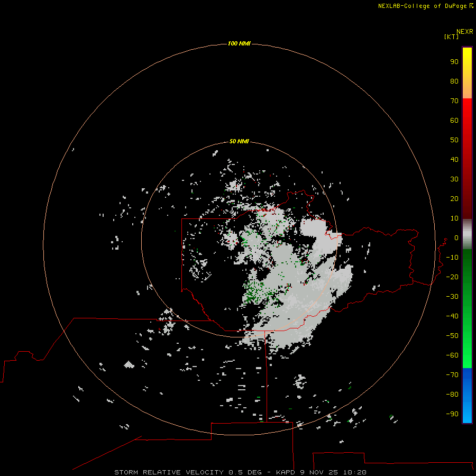Click the 30 value on velocity scale
Image resolution: width=476 pixels, height=476 pixels.
tap(454, 179)
